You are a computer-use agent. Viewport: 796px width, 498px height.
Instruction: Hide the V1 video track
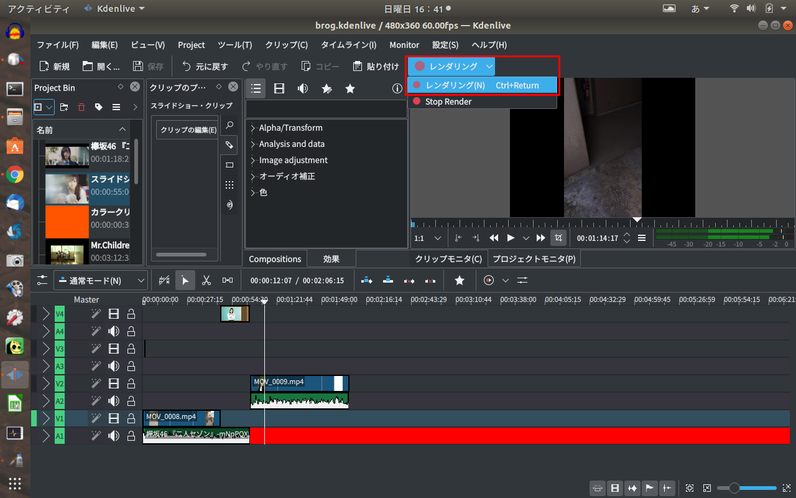point(114,418)
